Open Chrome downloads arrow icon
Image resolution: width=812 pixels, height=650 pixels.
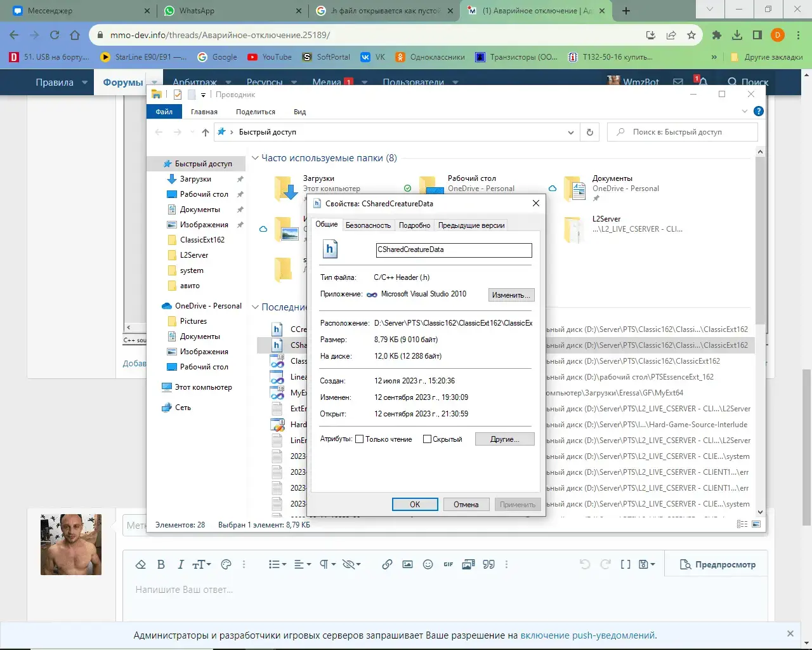coord(737,36)
